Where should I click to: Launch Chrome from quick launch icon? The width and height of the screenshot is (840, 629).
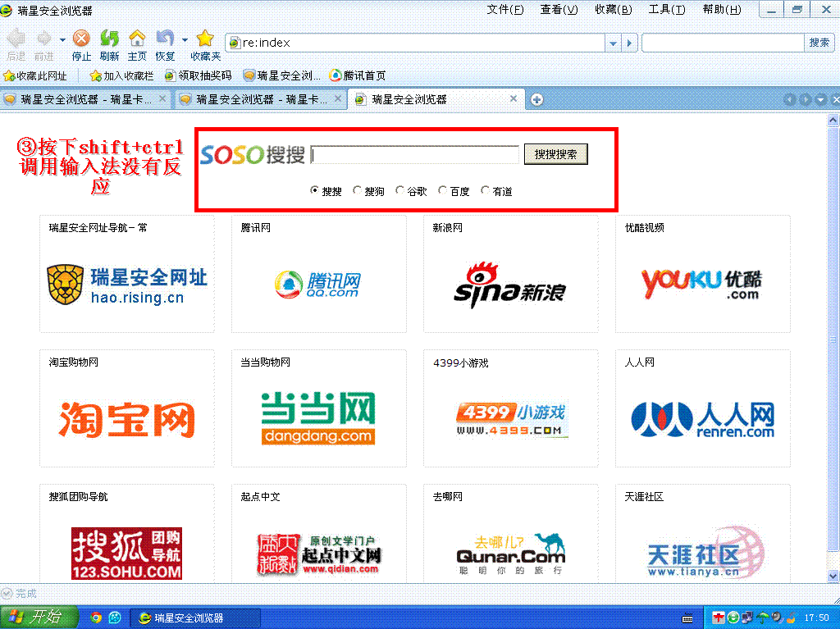coord(97,618)
